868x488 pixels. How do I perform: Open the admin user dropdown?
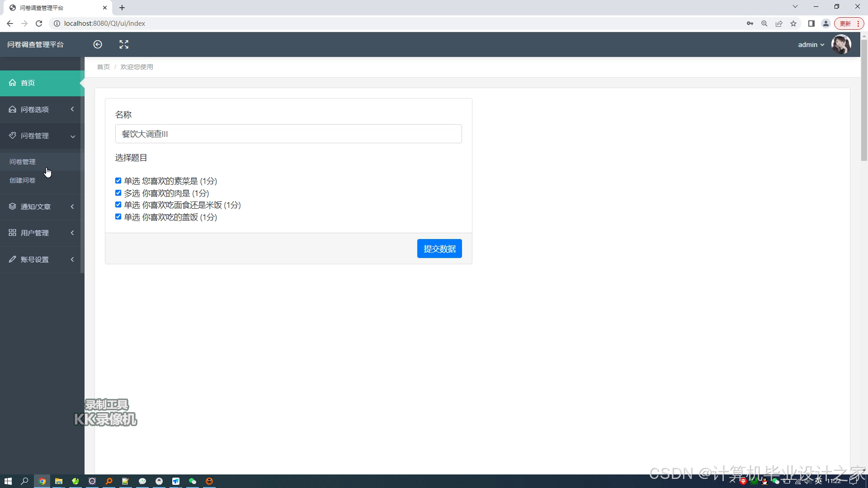pos(811,44)
